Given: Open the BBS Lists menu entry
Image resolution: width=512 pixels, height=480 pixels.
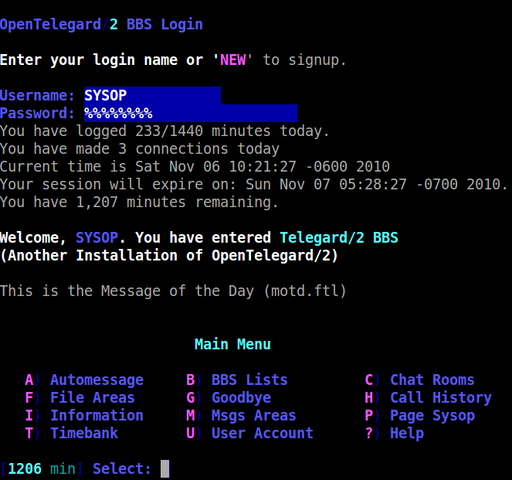Looking at the screenshot, I should point(237,380).
